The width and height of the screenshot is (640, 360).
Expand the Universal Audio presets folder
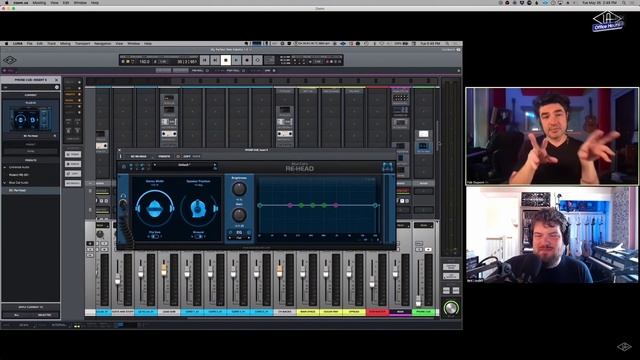point(5,167)
